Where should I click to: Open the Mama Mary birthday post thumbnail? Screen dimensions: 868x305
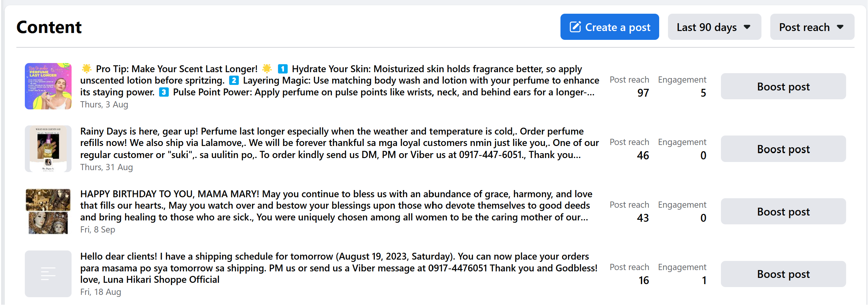pyautogui.click(x=48, y=211)
